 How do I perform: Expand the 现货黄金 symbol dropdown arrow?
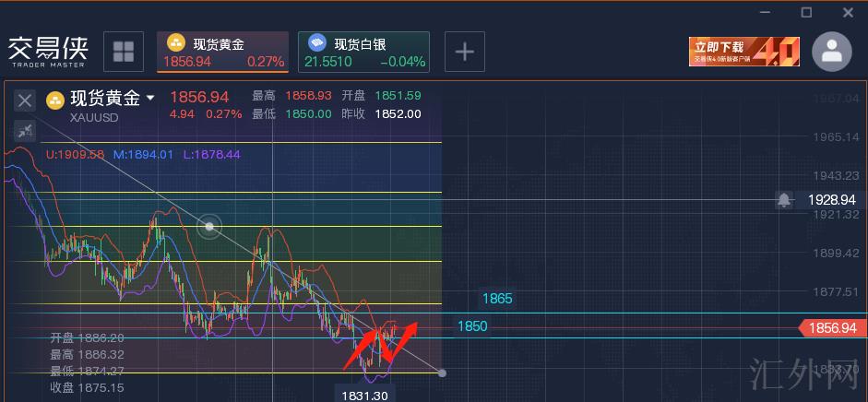coord(150,99)
